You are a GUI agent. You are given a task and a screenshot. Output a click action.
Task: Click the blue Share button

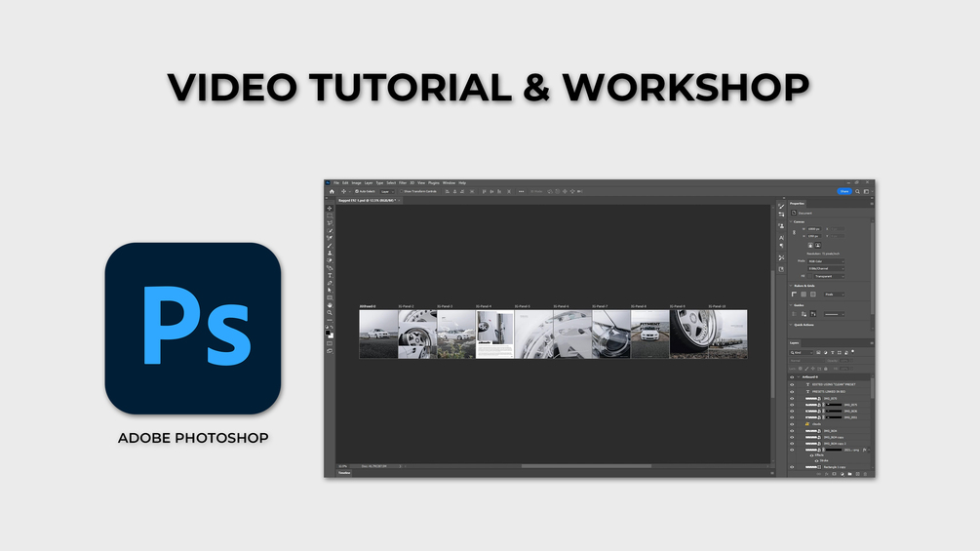point(844,191)
